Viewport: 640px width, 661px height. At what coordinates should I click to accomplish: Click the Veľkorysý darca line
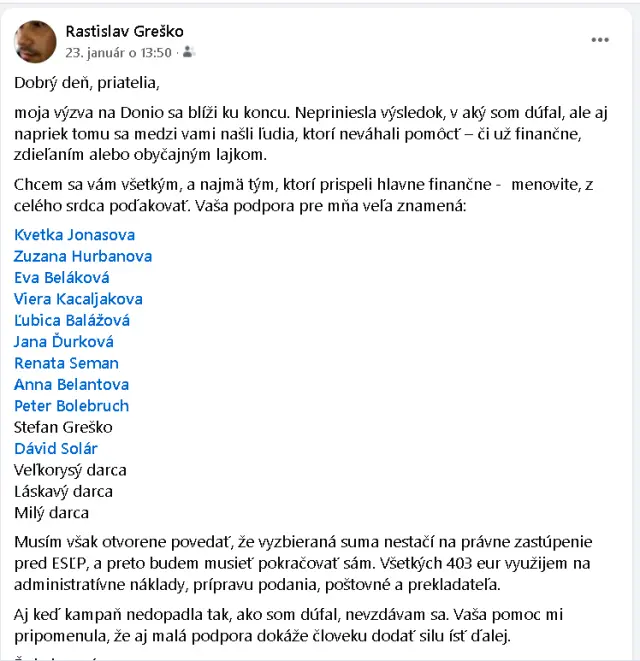pos(70,470)
